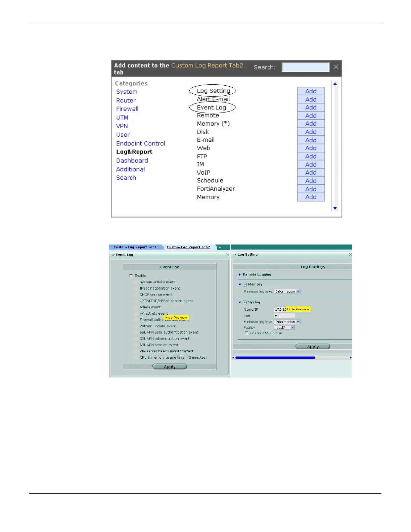Collapse the Log Setting widget title triangle
Screen dimensions: 411x532
(235, 255)
